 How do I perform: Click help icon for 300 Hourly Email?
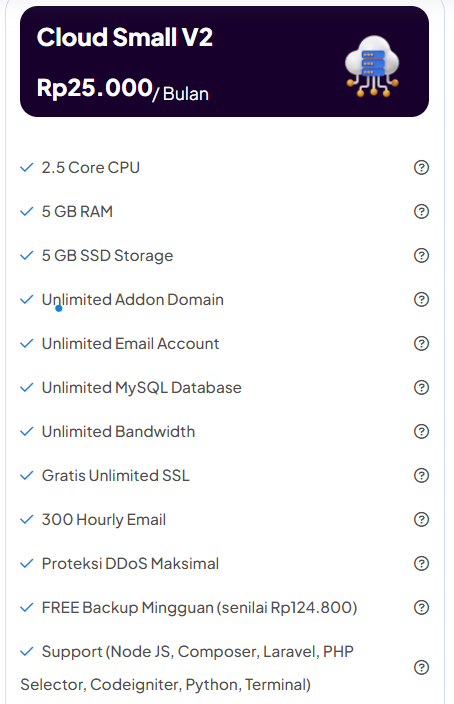coord(421,519)
